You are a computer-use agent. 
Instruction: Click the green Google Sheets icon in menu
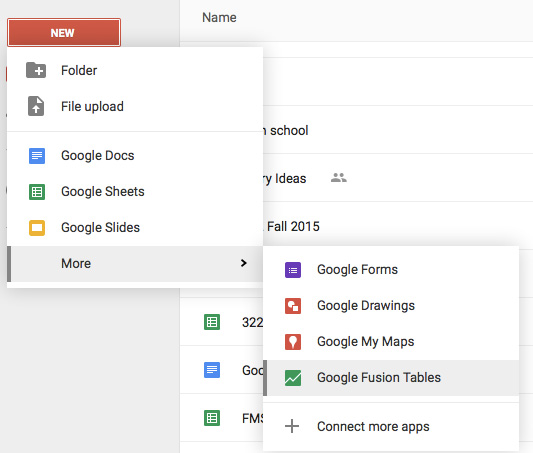37,192
